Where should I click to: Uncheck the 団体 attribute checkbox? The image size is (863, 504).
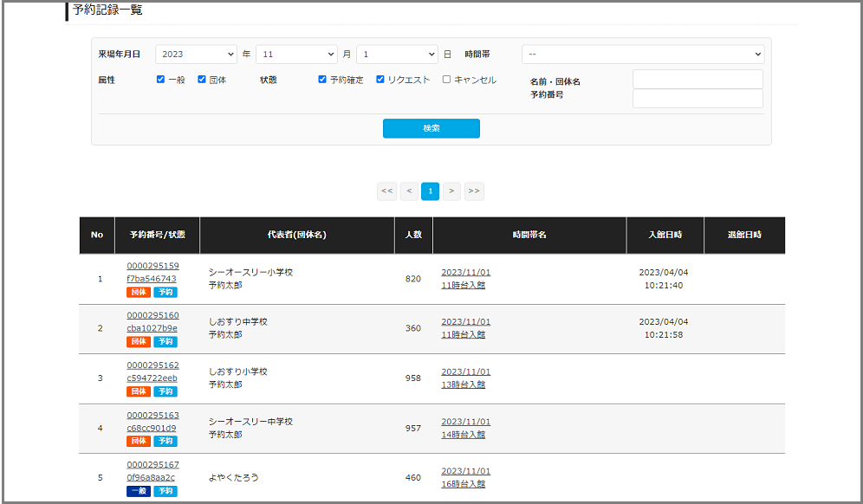coord(202,80)
